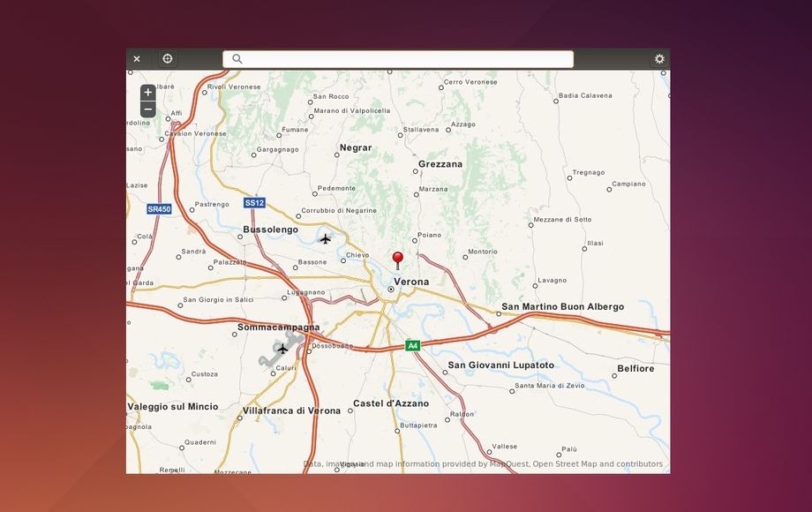Click the Santa Maria di Zevio label
Screen dimensions: 812x512
pos(550,386)
